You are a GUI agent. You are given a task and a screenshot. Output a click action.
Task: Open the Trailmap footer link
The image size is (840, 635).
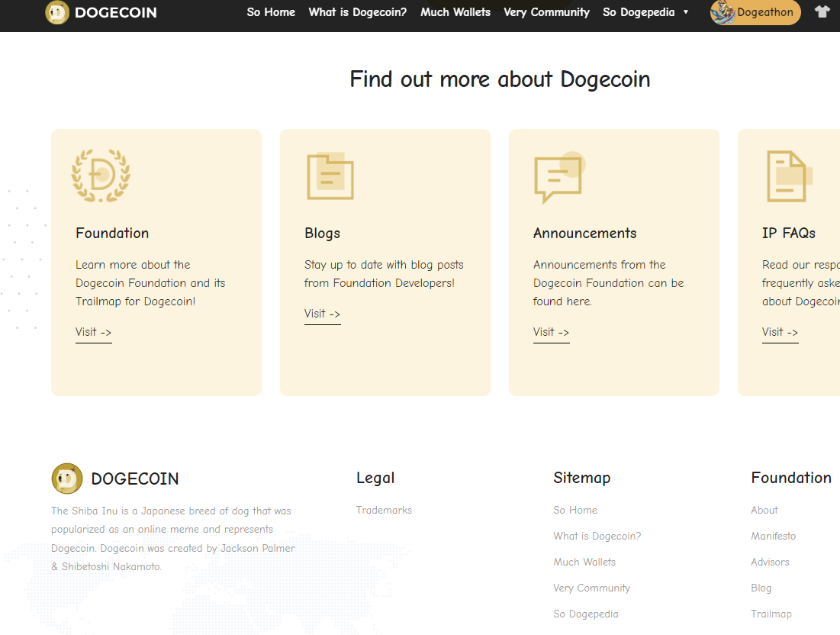[x=771, y=614]
